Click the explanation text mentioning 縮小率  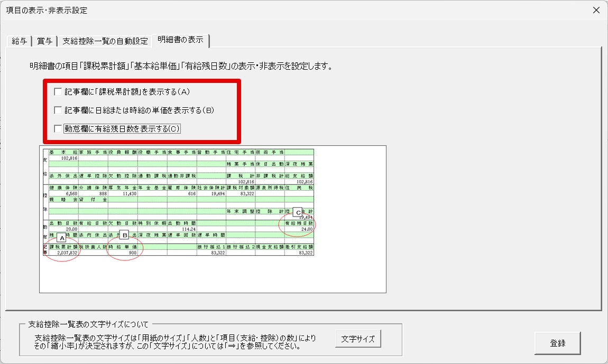click(175, 342)
